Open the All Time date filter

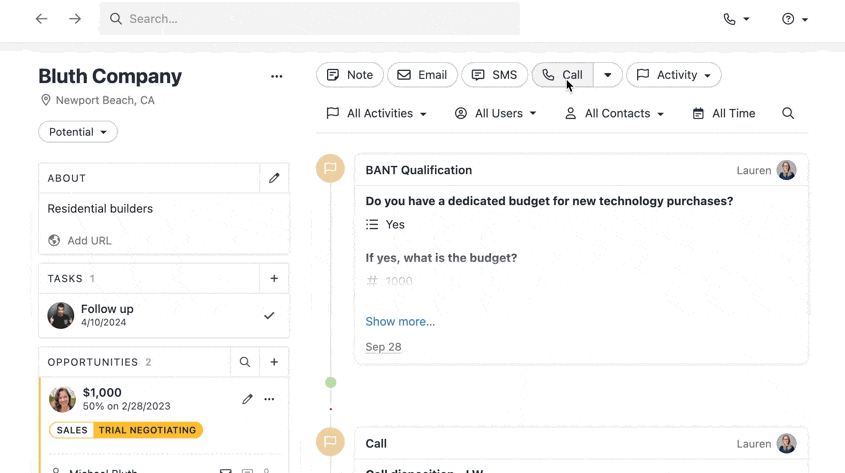(724, 114)
